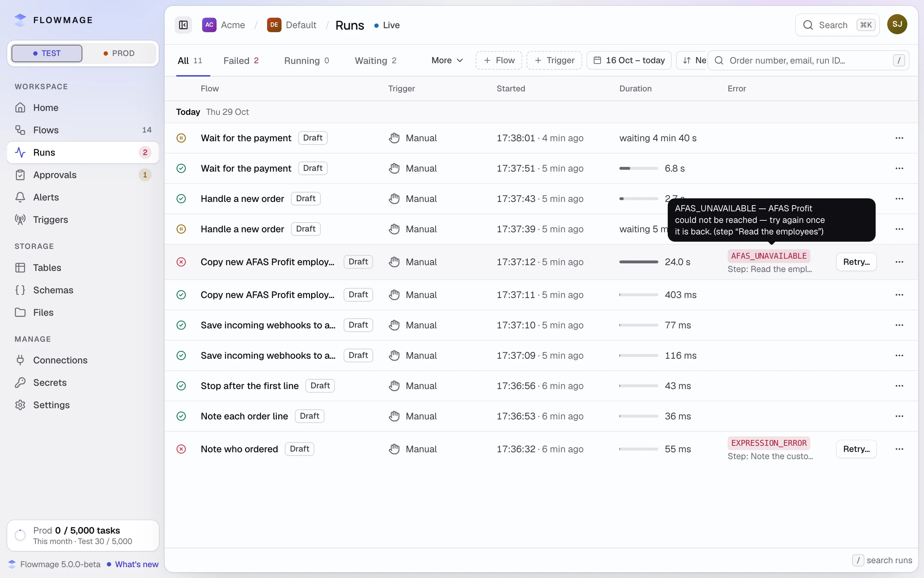Viewport: 924px width, 578px height.
Task: Toggle the Live updates indicator
Action: (387, 25)
